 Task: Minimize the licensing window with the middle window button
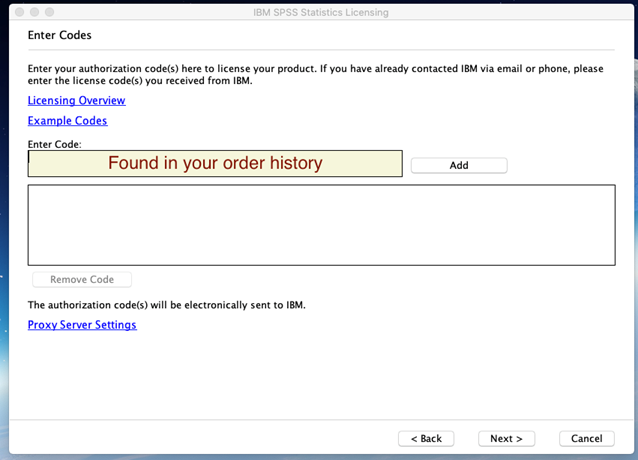[35, 12]
